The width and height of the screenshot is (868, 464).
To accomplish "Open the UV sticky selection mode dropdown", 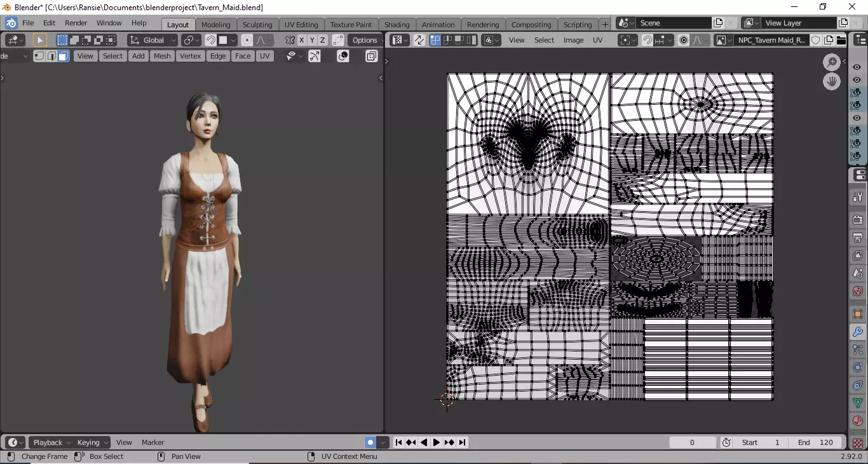I will coord(491,40).
